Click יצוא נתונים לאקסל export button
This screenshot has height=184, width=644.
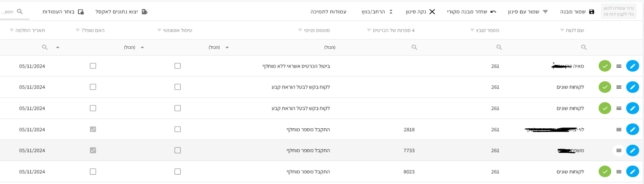(121, 11)
